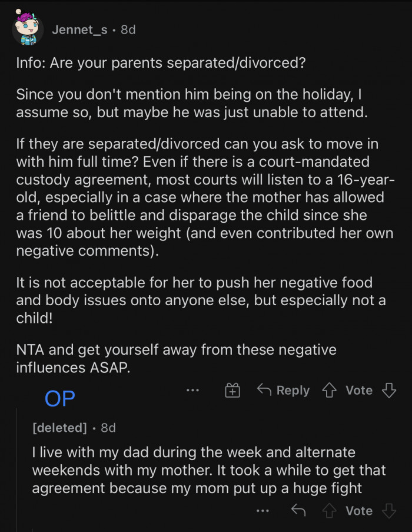Click Jennet_s's profile avatar
This screenshot has height=532, width=412.
coord(28,28)
